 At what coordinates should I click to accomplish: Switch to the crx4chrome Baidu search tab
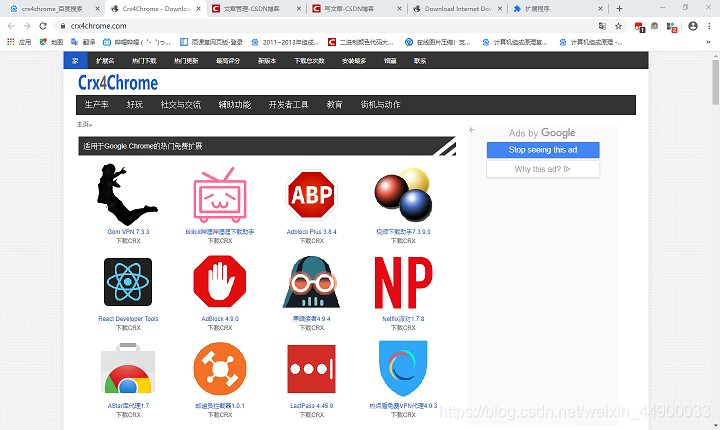tap(52, 8)
